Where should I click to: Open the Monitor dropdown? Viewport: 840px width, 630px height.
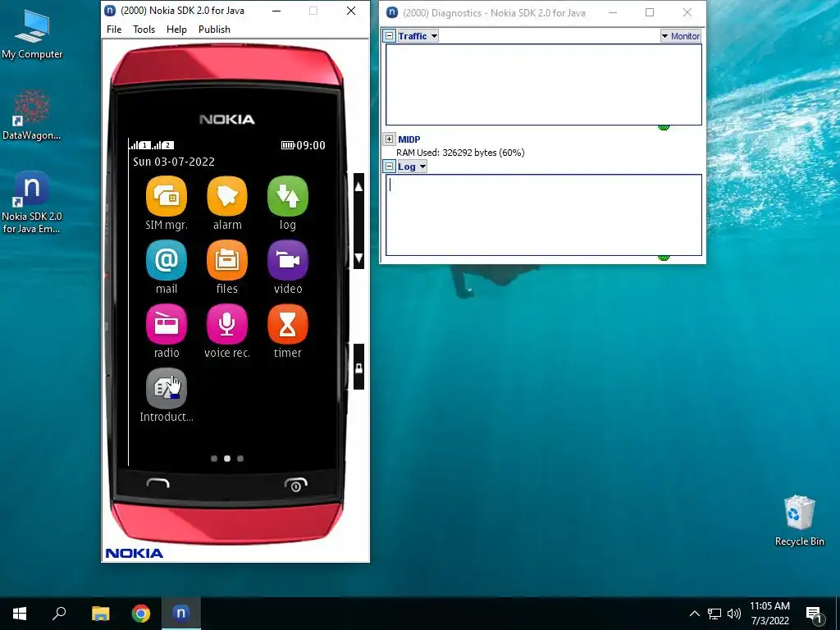[680, 36]
